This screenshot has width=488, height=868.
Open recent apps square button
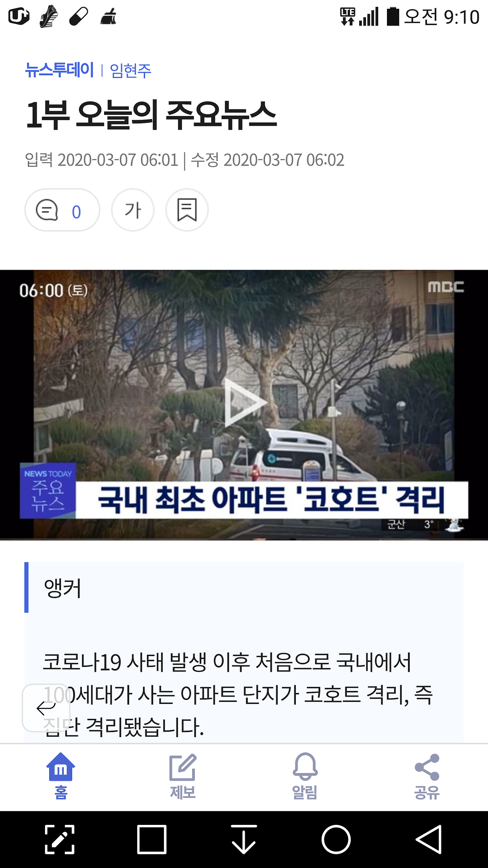point(152,839)
